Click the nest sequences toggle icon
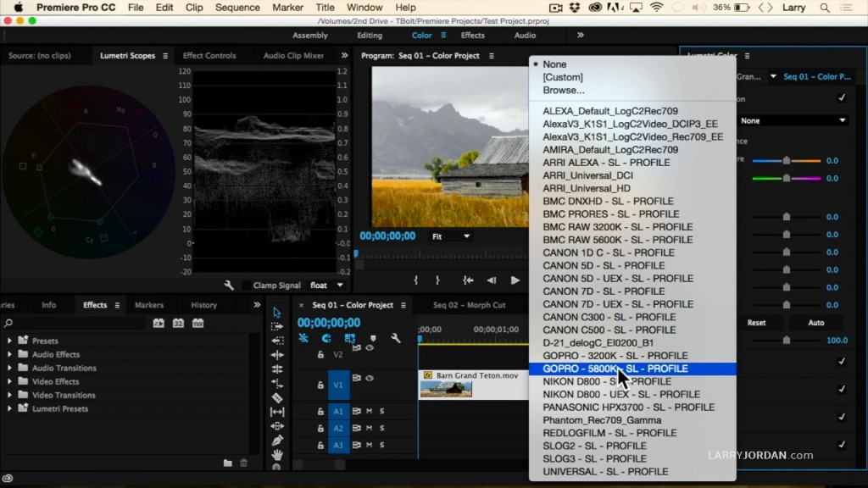Viewport: 868px width, 488px height. point(303,338)
